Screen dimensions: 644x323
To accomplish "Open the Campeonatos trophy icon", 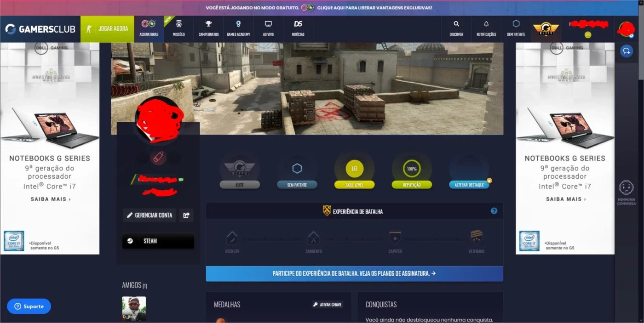I will (208, 23).
